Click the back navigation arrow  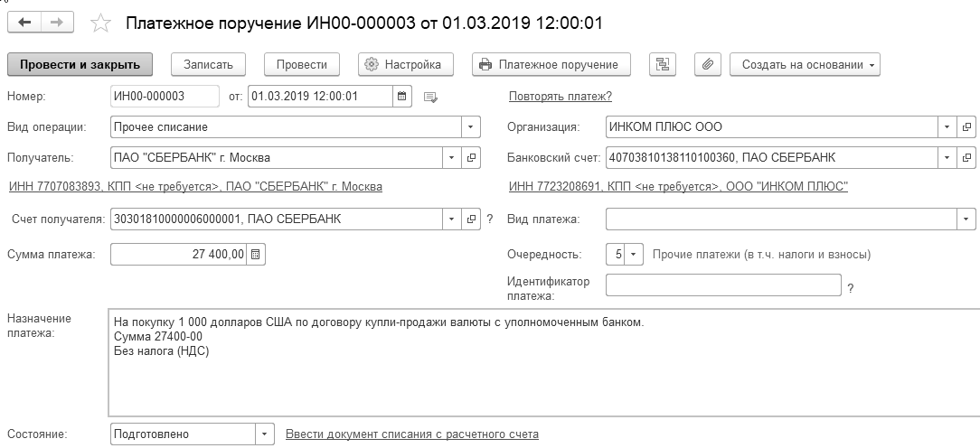point(24,22)
